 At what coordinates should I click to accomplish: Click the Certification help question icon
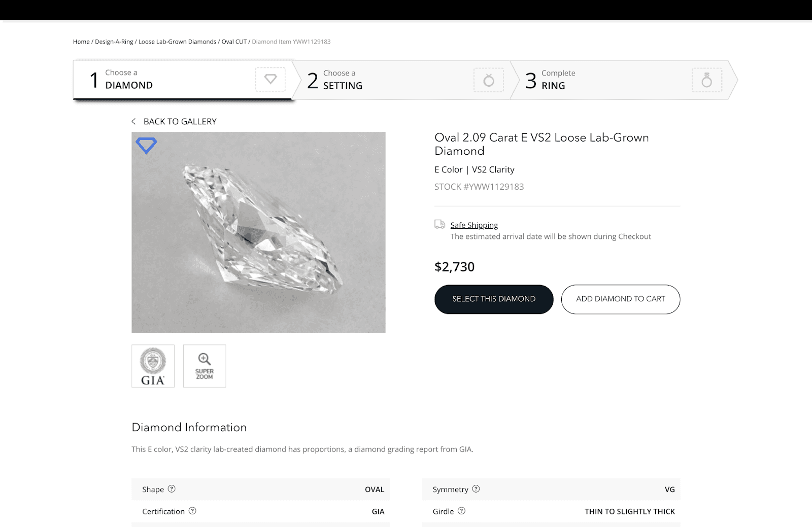[x=192, y=511]
